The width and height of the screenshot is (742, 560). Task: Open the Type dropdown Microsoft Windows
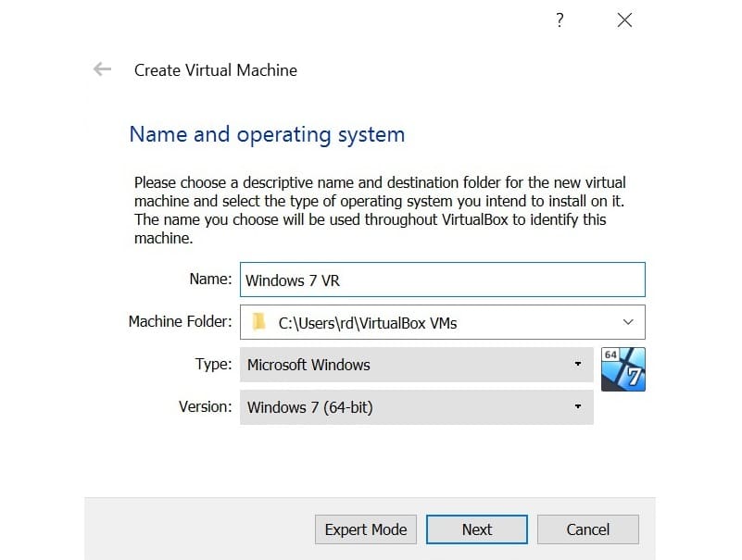coord(417,365)
